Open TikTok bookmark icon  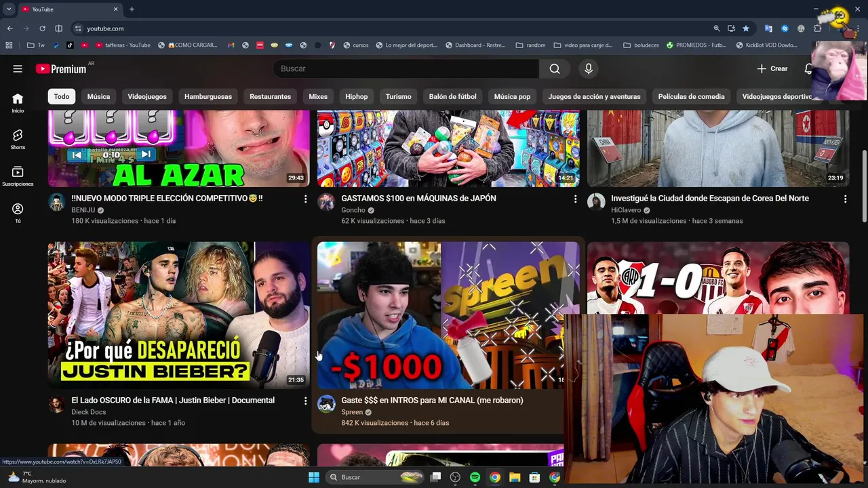70,45
